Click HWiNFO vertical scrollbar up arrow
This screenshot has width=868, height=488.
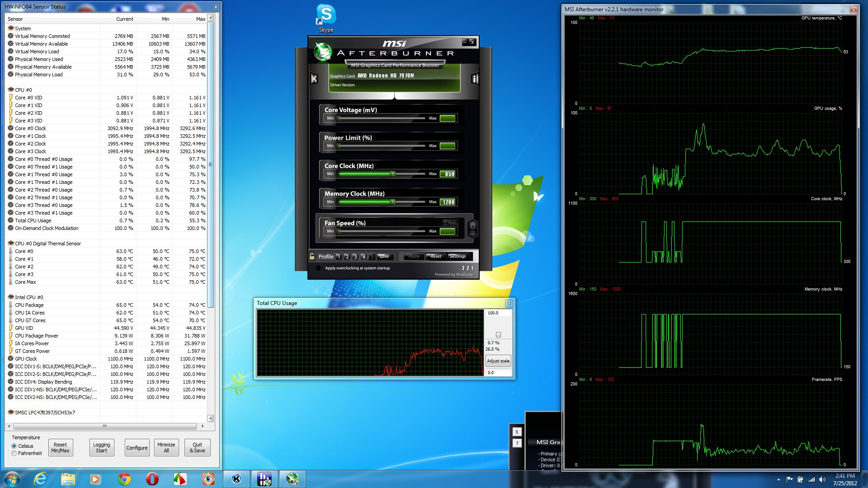210,19
